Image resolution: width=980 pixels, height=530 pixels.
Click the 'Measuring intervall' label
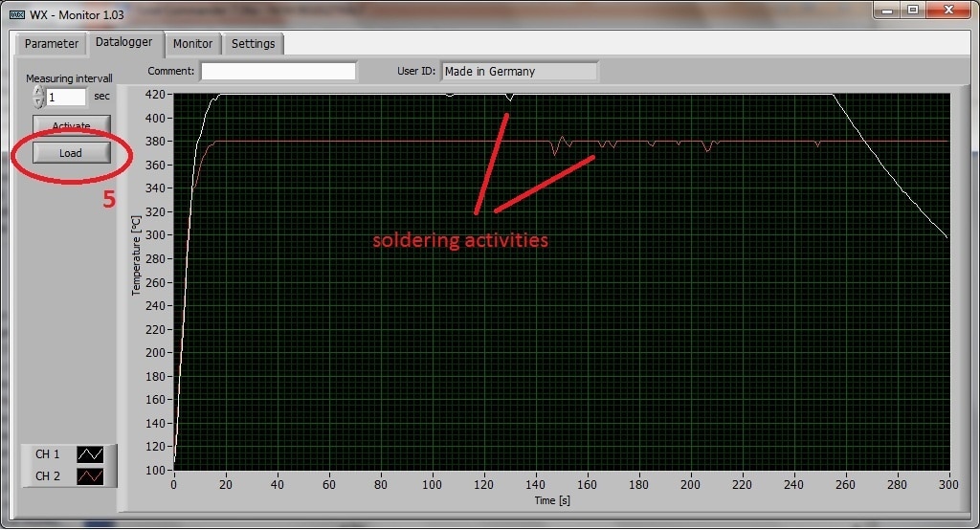(69, 78)
